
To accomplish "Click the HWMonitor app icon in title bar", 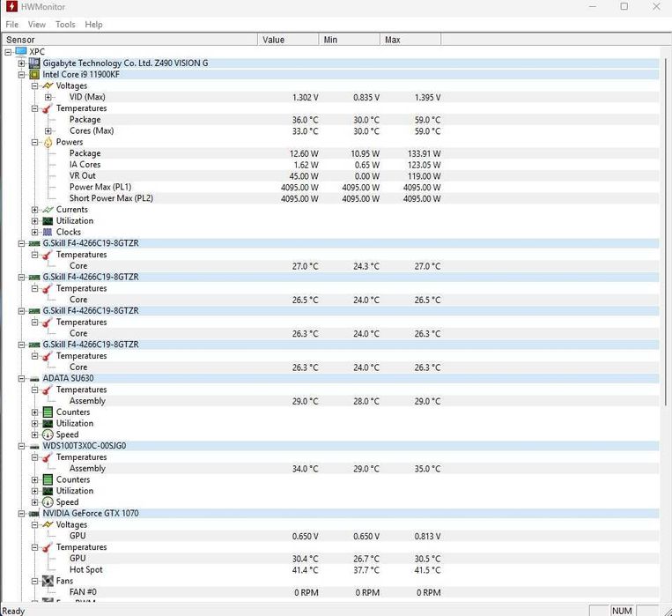I will pyautogui.click(x=12, y=7).
